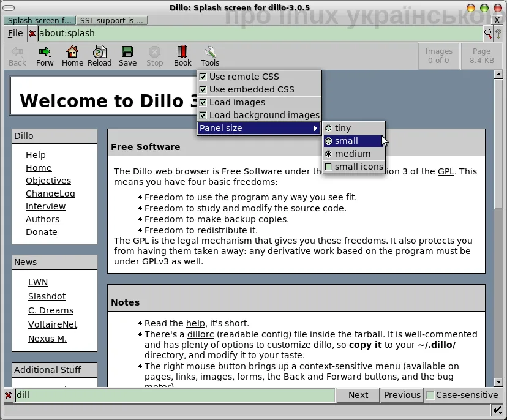This screenshot has width=507, height=420.
Task: Open the Nexus M. link
Action: [x=47, y=339]
